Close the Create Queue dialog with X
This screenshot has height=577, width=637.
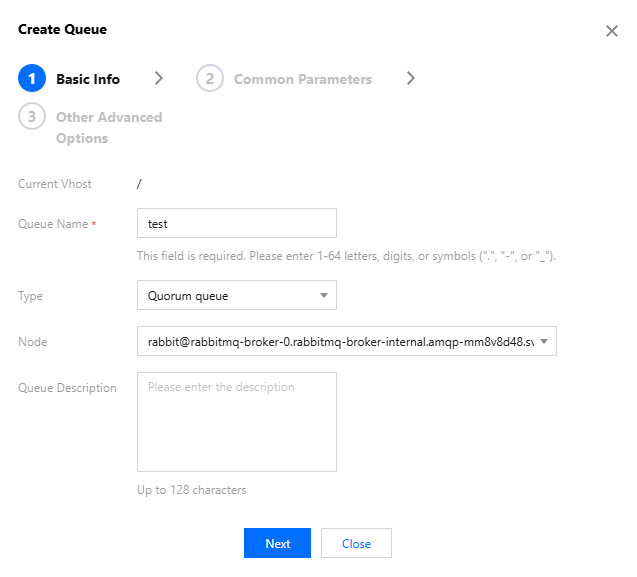click(x=612, y=31)
